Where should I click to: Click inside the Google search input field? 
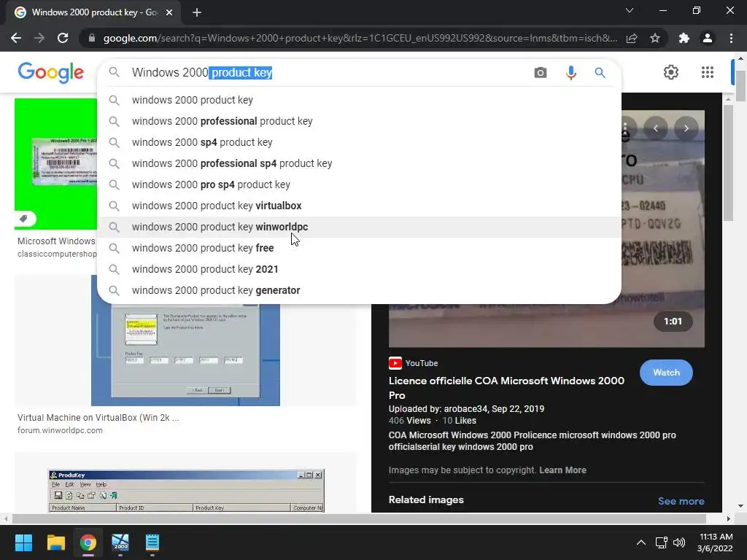click(x=329, y=72)
